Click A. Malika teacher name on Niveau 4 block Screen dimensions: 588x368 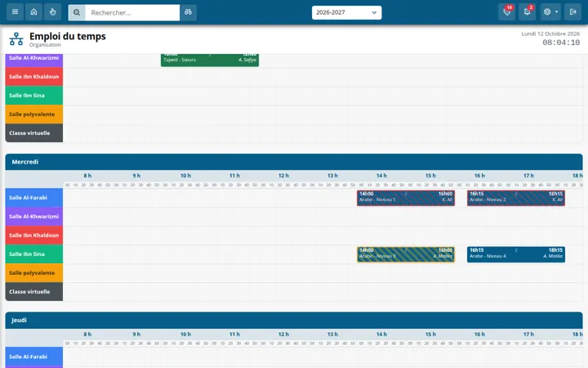pyautogui.click(x=553, y=256)
